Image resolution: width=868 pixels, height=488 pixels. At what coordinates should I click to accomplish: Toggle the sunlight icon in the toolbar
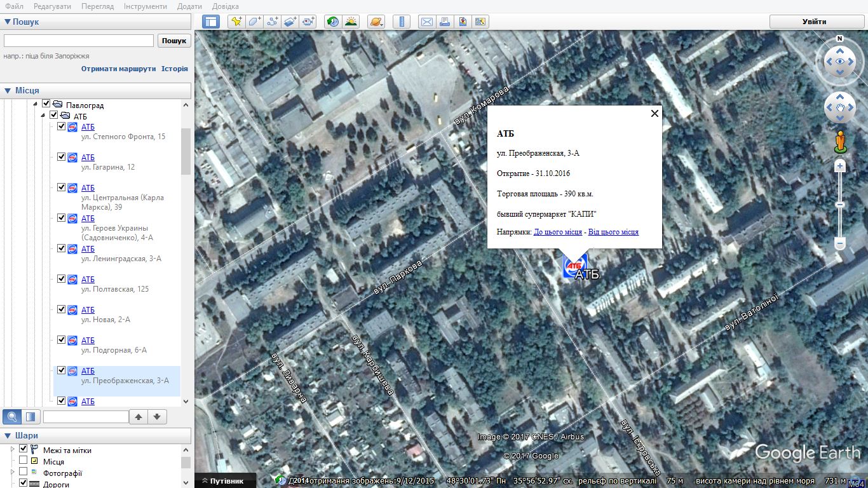pos(351,22)
